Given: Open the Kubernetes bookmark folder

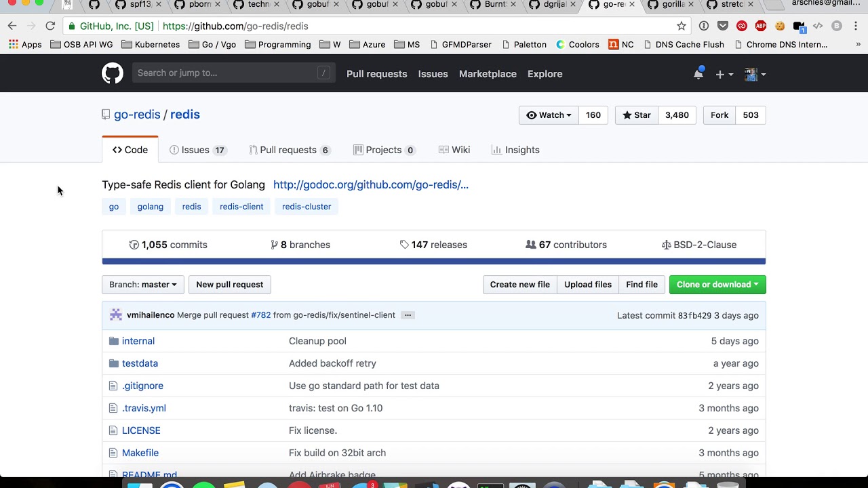Looking at the screenshot, I should point(151,45).
